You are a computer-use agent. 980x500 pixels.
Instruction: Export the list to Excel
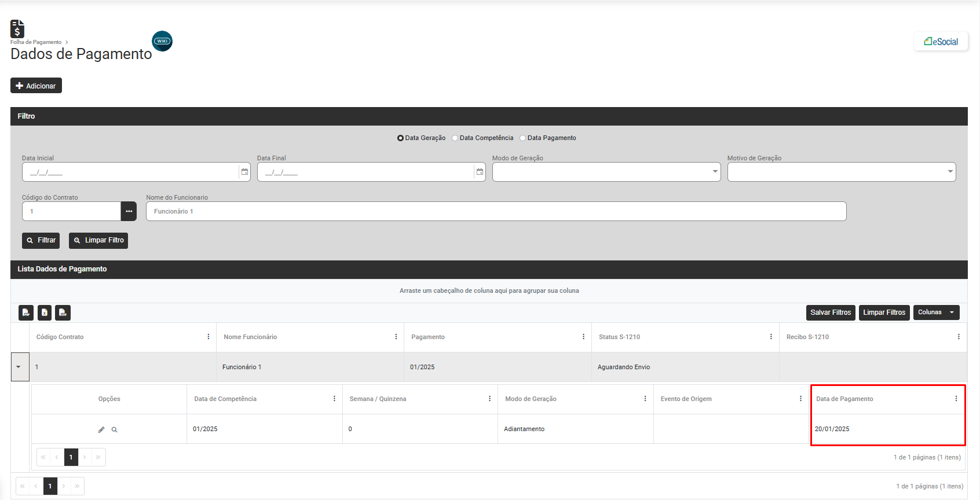45,312
